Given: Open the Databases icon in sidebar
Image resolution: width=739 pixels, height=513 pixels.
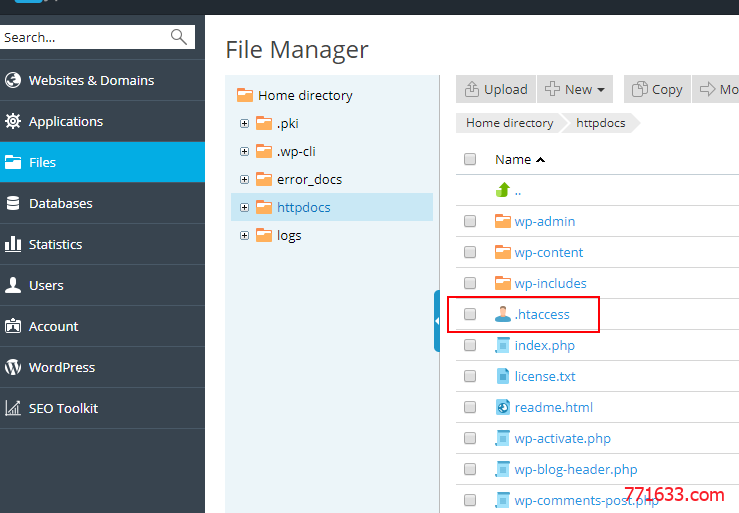Looking at the screenshot, I should 13,203.
